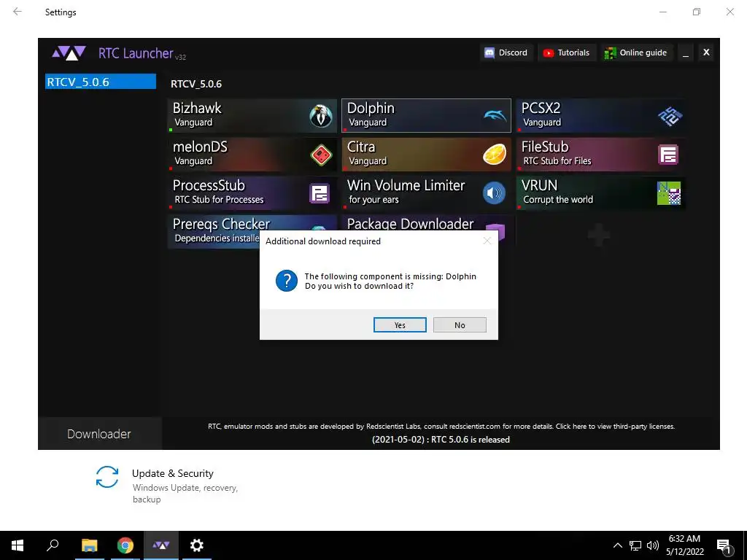Screen dimensions: 747x560
Task: Click the Dolphin emulator icon
Action: tap(495, 115)
